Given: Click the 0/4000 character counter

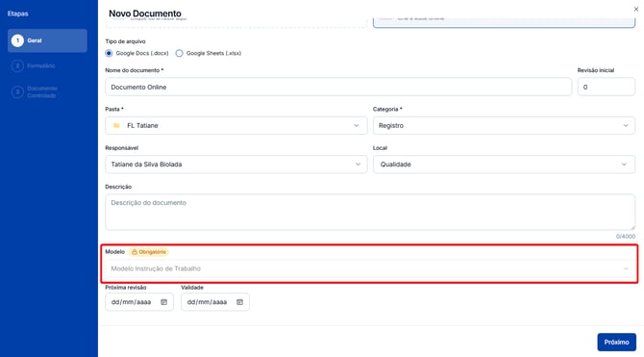Looking at the screenshot, I should pyautogui.click(x=625, y=237).
